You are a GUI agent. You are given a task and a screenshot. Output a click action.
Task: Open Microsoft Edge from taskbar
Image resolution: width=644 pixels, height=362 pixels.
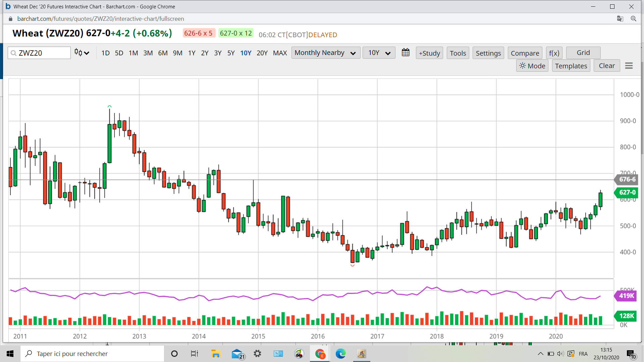tap(340, 354)
